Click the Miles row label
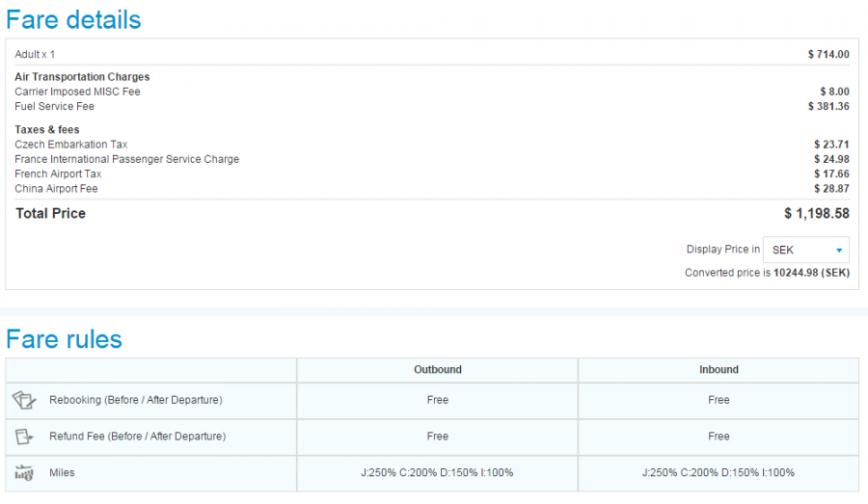The width and height of the screenshot is (868, 504). 63,473
